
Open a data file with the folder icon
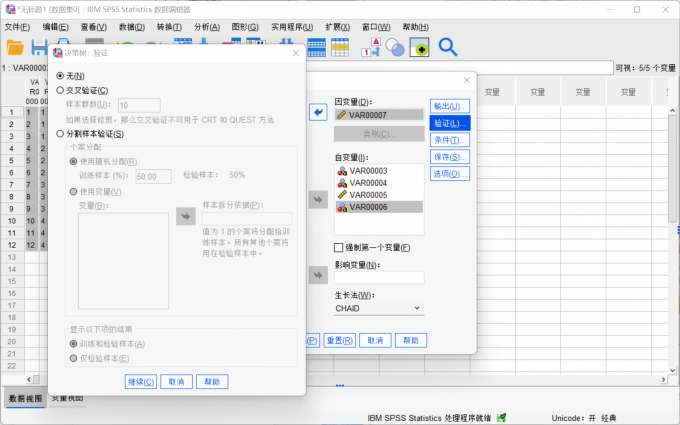[15, 47]
